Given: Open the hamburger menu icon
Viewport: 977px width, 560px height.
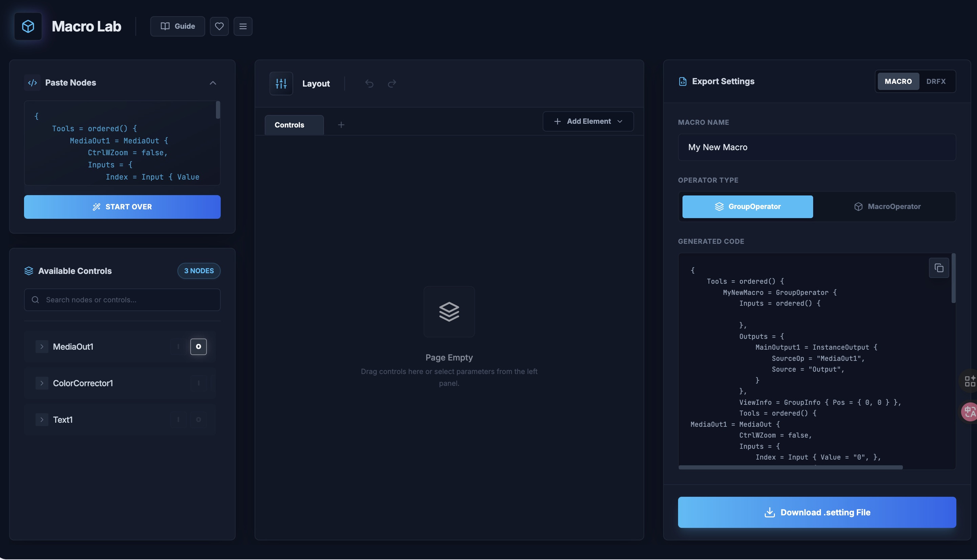Looking at the screenshot, I should point(243,26).
